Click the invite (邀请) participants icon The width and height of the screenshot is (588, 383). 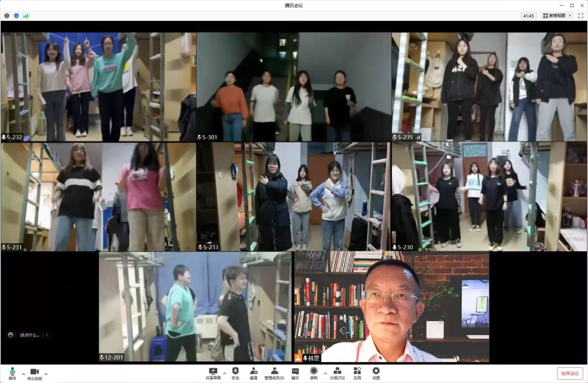click(254, 373)
